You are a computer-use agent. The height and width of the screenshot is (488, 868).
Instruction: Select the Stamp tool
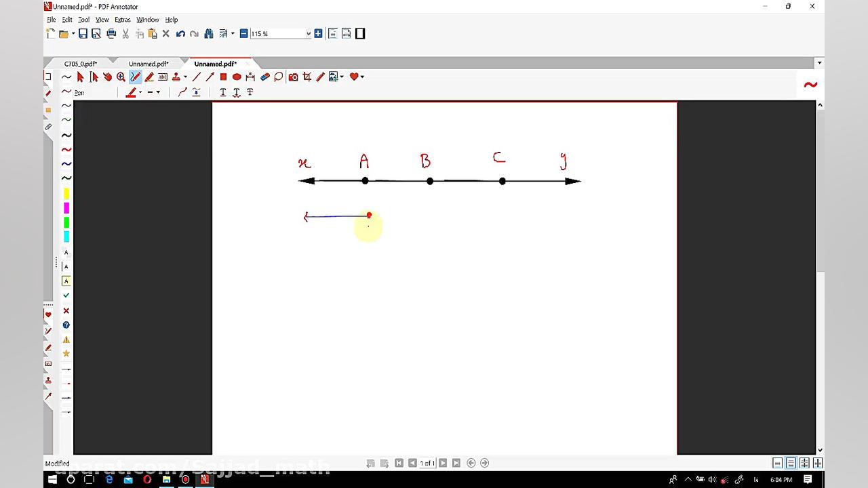tap(176, 77)
